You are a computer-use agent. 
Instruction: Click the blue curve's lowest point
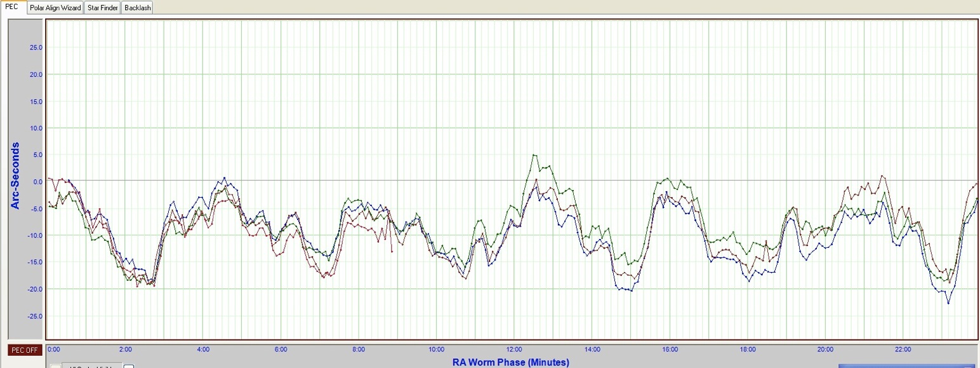click(948, 303)
